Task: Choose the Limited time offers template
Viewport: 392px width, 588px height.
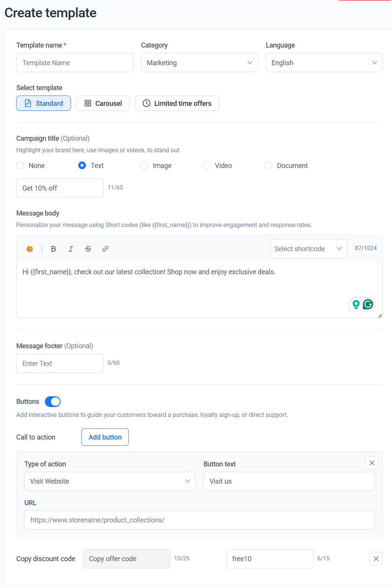Action: coord(177,104)
